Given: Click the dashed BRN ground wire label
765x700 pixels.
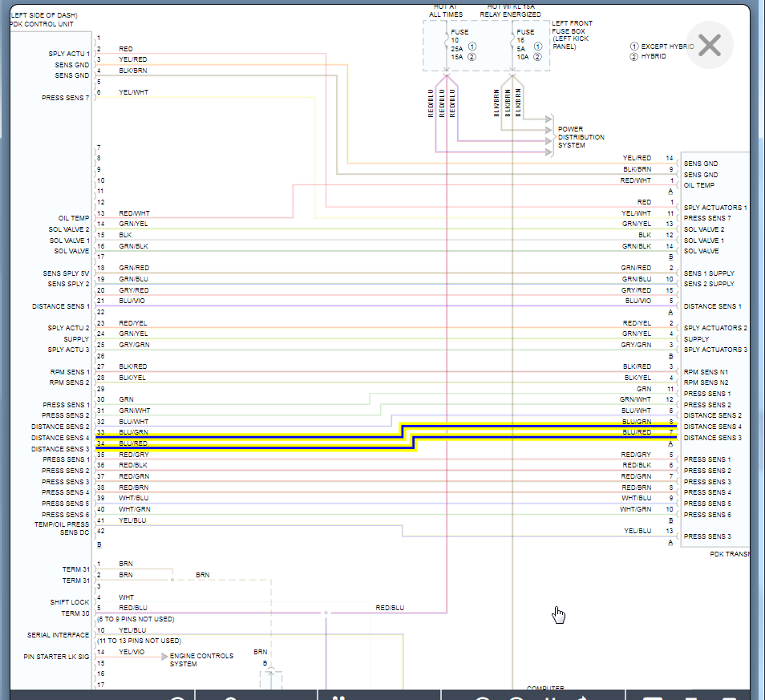Looking at the screenshot, I should tap(203, 575).
